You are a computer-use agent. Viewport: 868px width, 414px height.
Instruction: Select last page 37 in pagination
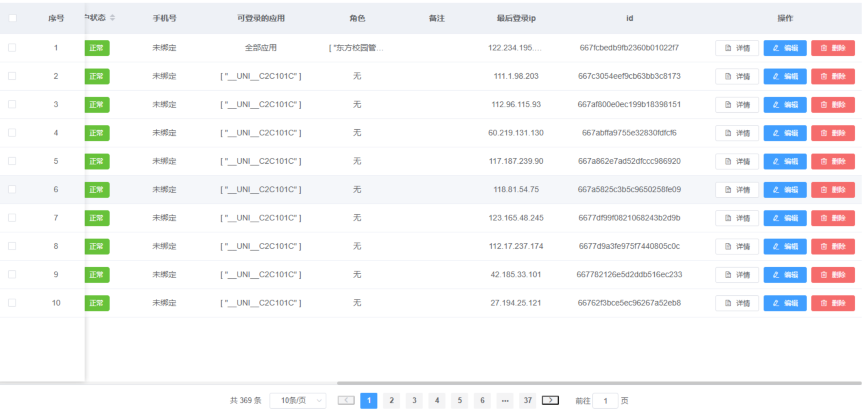pos(528,400)
